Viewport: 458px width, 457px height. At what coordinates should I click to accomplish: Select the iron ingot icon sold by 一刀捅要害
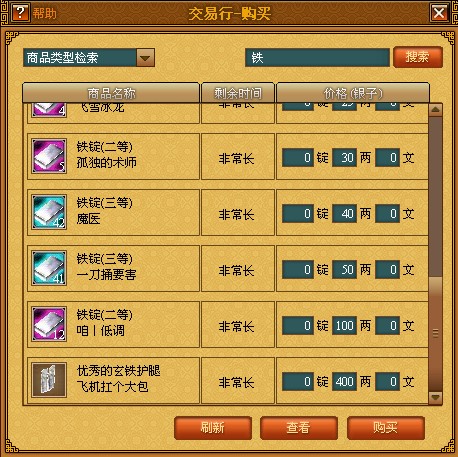pos(49,268)
